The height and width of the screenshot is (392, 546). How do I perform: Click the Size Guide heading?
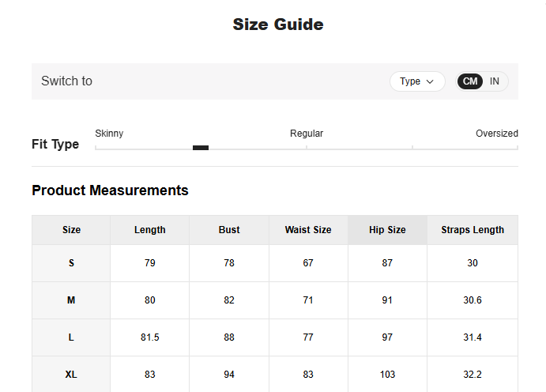pyautogui.click(x=278, y=24)
